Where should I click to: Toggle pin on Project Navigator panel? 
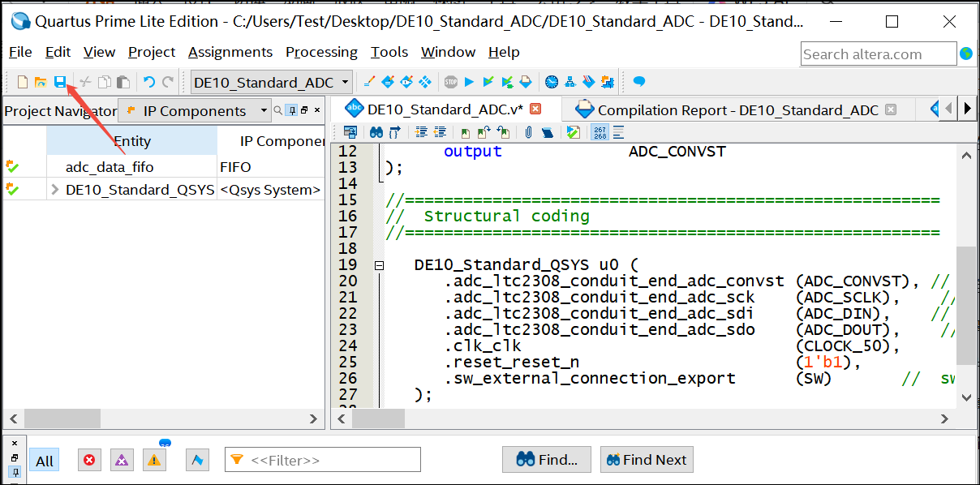[x=291, y=110]
